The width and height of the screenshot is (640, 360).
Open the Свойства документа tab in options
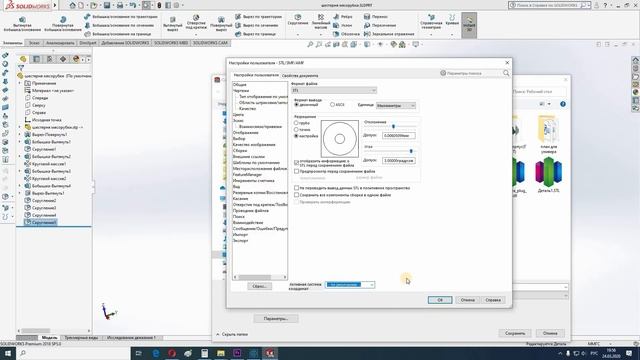[300, 76]
